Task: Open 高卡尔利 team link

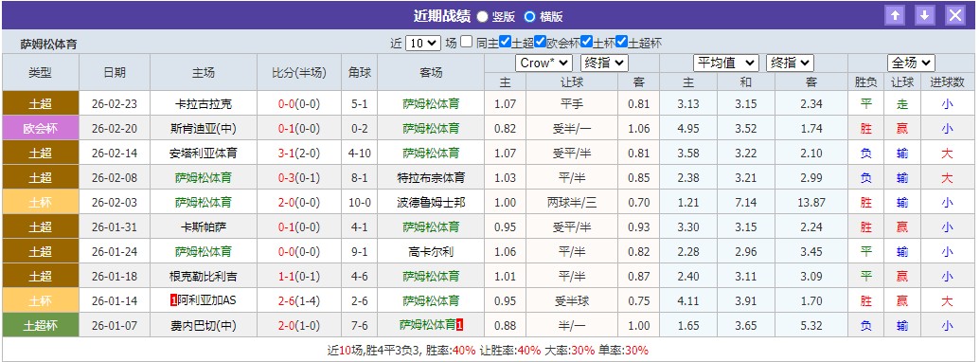Action: [x=431, y=252]
